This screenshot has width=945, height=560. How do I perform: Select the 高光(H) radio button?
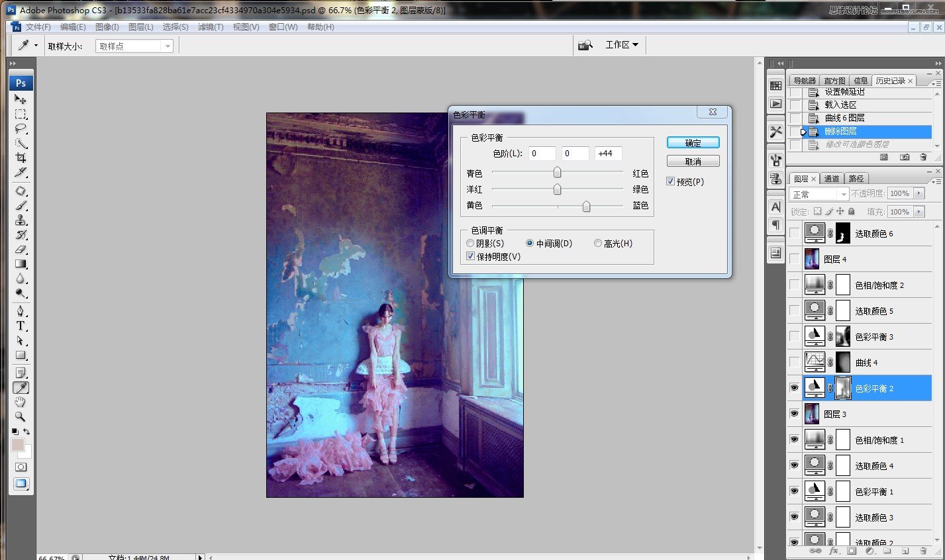(598, 244)
